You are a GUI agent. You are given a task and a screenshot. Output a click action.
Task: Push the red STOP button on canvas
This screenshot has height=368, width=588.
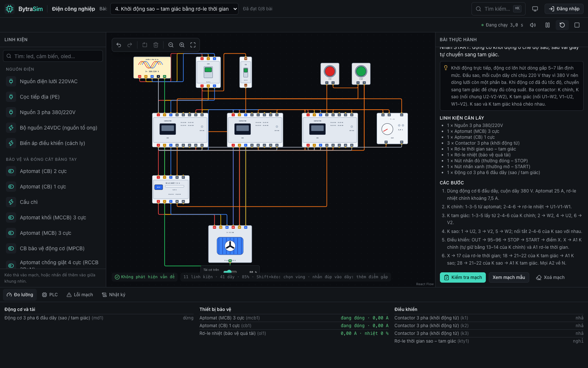click(x=330, y=71)
